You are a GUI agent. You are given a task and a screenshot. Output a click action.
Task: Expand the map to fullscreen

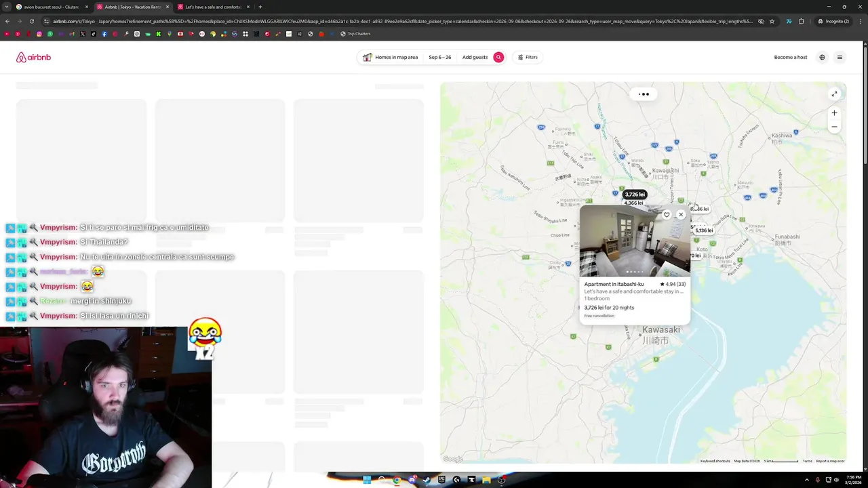pos(834,94)
